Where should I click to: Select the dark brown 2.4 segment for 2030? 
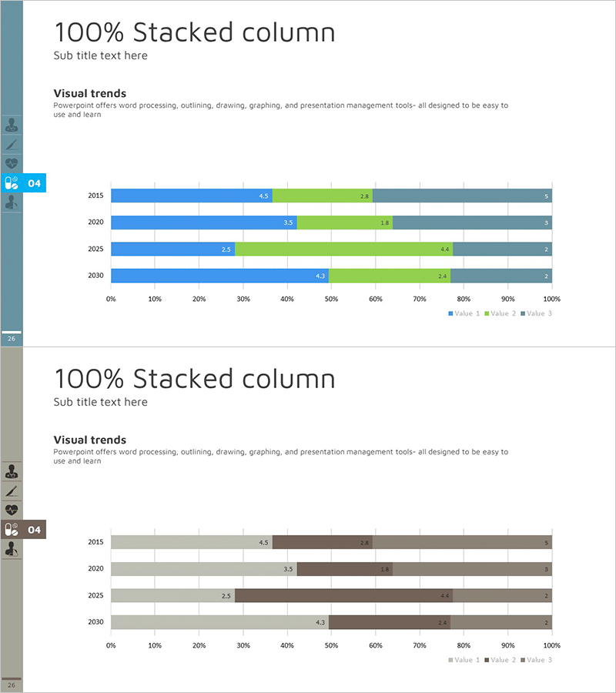(390, 622)
